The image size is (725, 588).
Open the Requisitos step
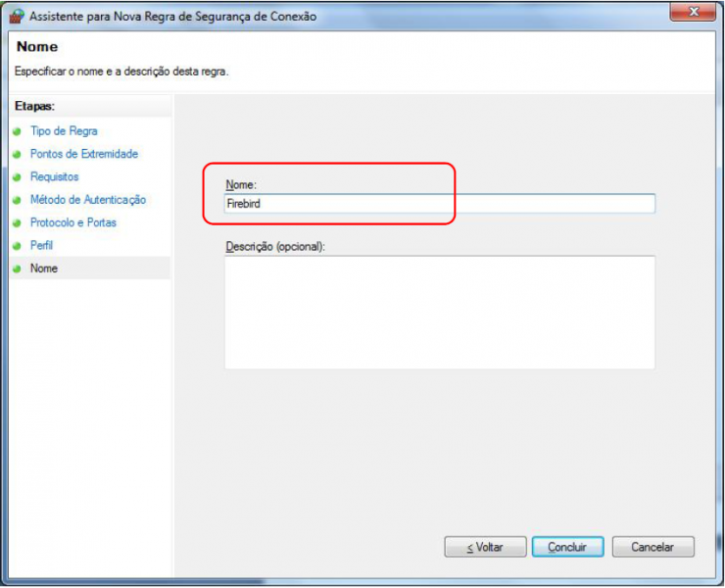pyautogui.click(x=55, y=176)
